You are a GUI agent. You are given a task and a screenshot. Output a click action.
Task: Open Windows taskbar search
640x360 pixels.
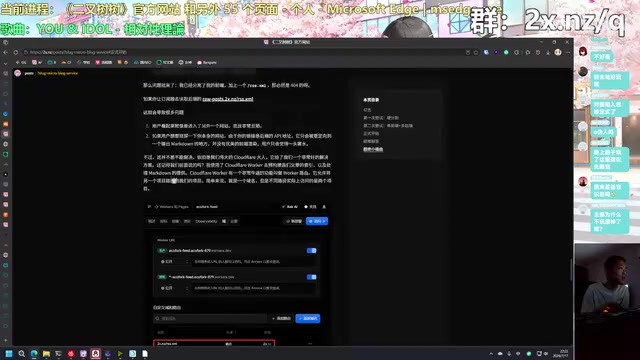pyautogui.click(x=22, y=353)
